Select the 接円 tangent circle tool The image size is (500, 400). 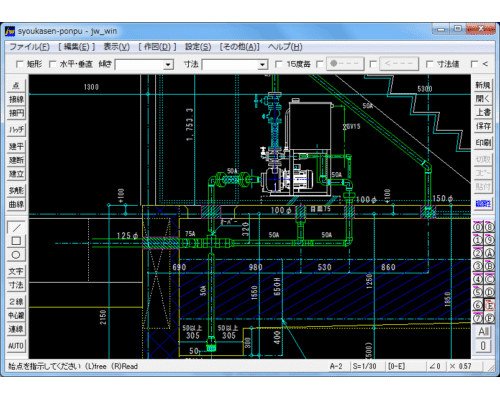(x=16, y=113)
